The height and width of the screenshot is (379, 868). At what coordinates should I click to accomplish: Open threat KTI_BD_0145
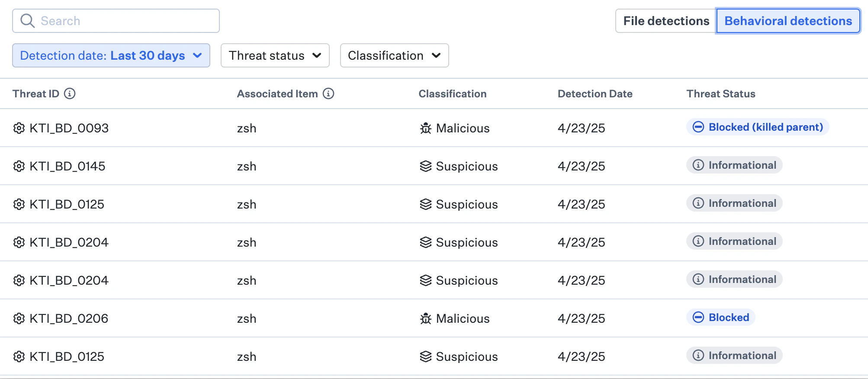pos(68,166)
